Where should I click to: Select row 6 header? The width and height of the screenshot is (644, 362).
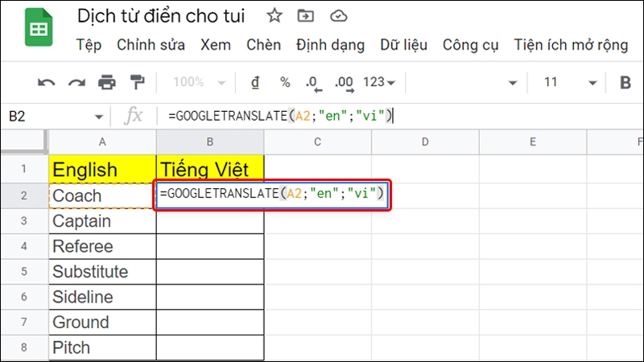point(24,297)
